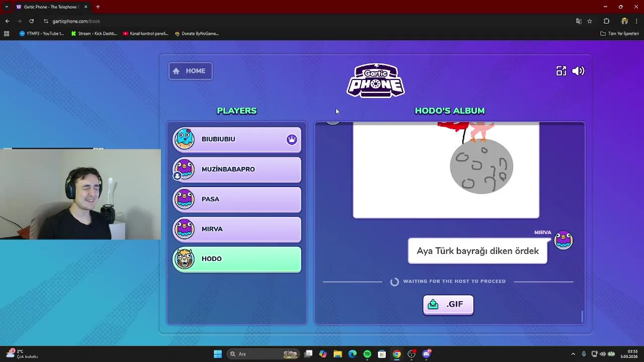This screenshot has width=644, height=362.
Task: Select player HODO in players list
Action: point(237,259)
